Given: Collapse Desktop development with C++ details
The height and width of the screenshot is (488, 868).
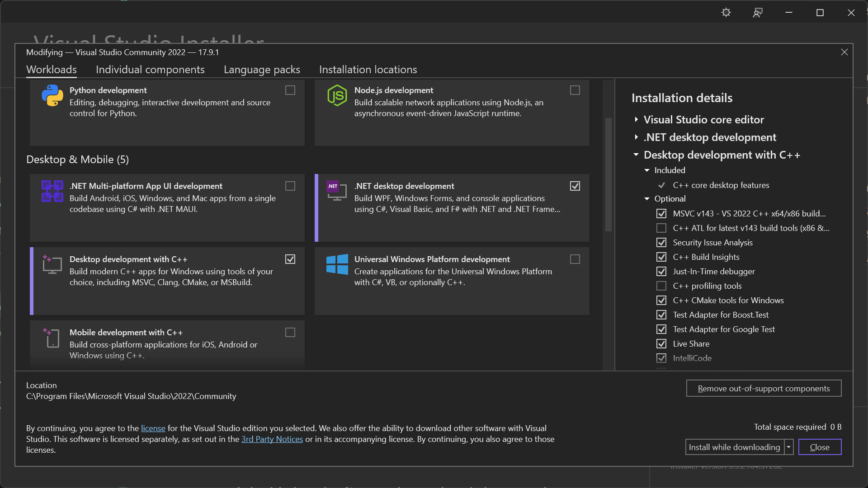Looking at the screenshot, I should (636, 155).
